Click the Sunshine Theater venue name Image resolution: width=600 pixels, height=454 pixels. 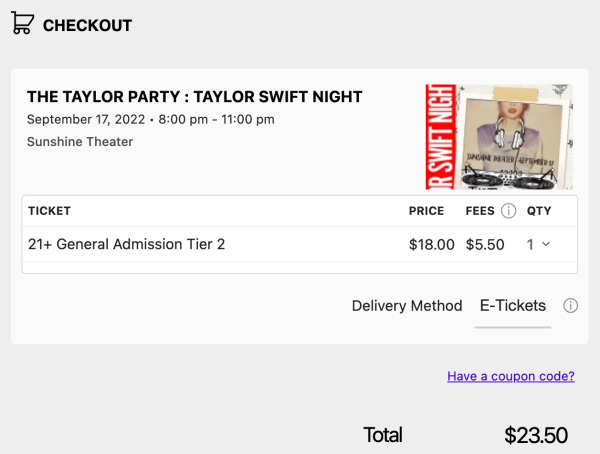point(80,142)
